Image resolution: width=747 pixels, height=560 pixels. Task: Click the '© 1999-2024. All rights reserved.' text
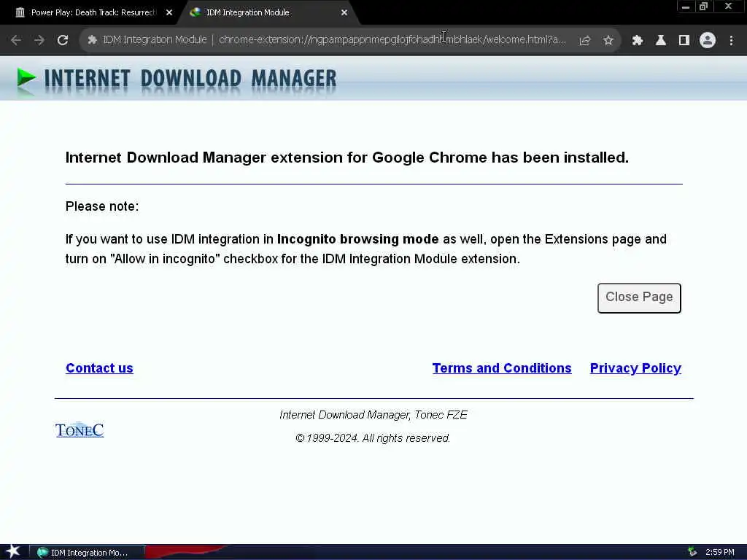373,438
